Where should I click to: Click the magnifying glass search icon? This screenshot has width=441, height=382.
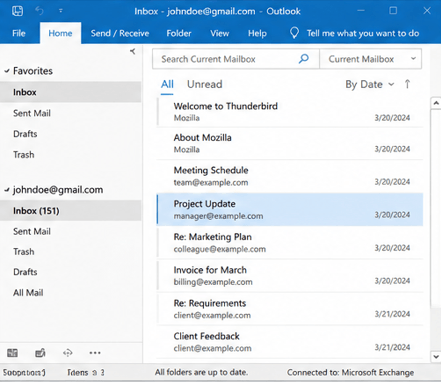pos(304,59)
